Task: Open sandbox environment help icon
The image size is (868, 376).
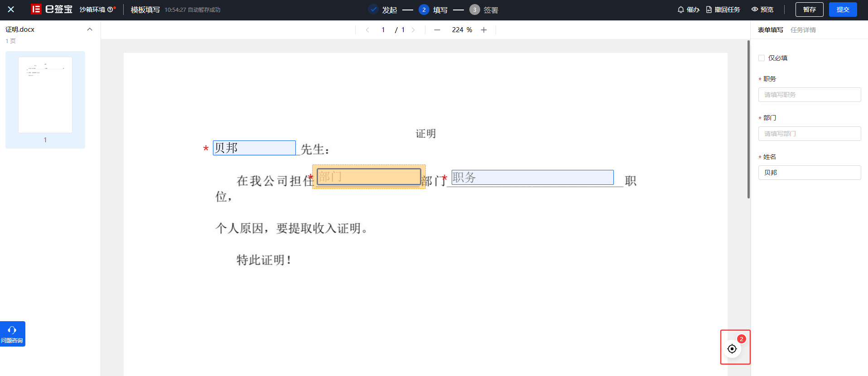Action: 110,10
